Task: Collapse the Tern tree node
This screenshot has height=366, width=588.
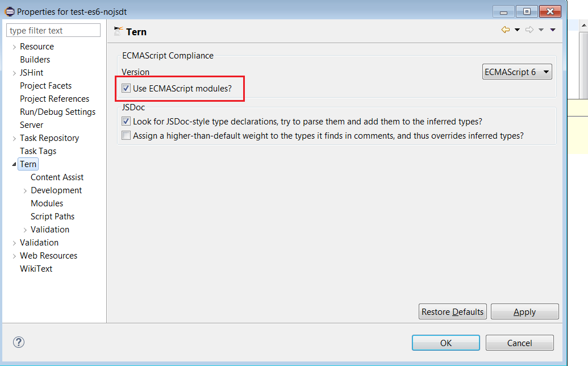Action: pos(14,164)
